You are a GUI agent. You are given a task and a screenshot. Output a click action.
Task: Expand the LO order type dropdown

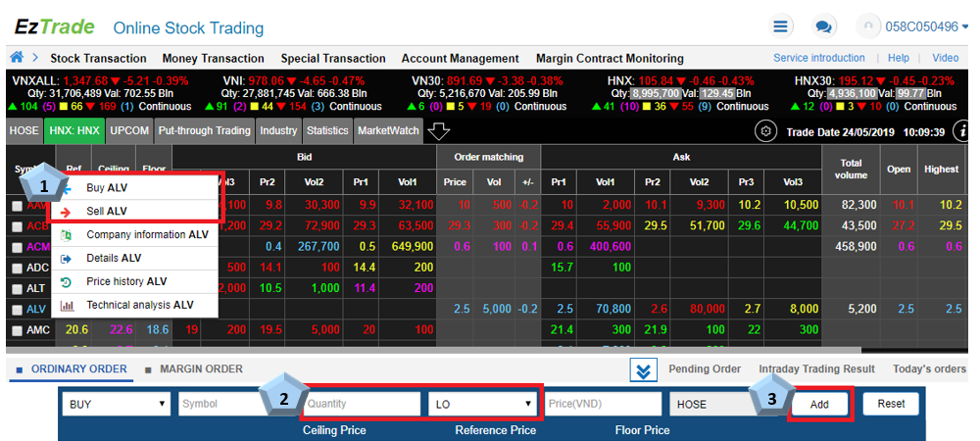482,403
